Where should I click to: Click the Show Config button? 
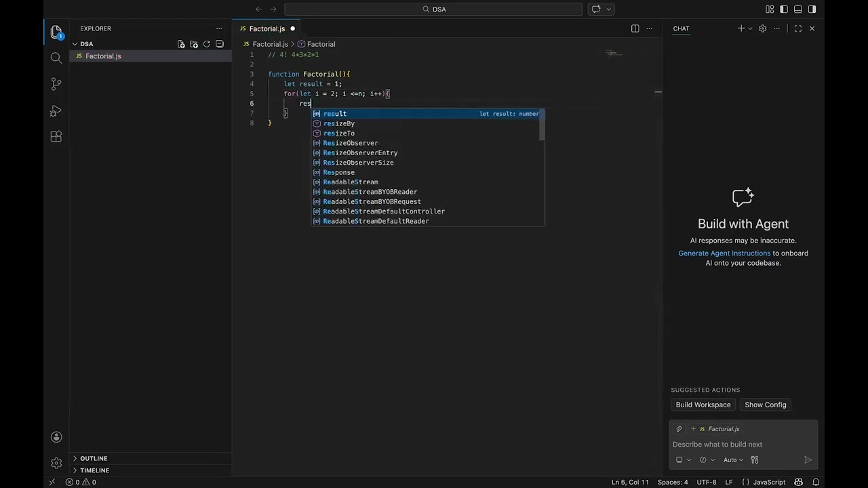click(x=766, y=405)
